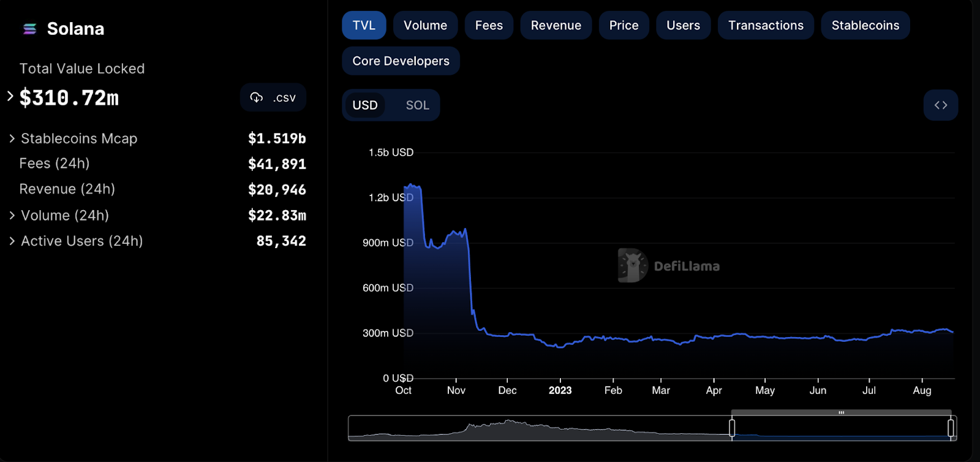980x462 pixels.
Task: Click the Aug x-axis label
Action: (x=922, y=390)
